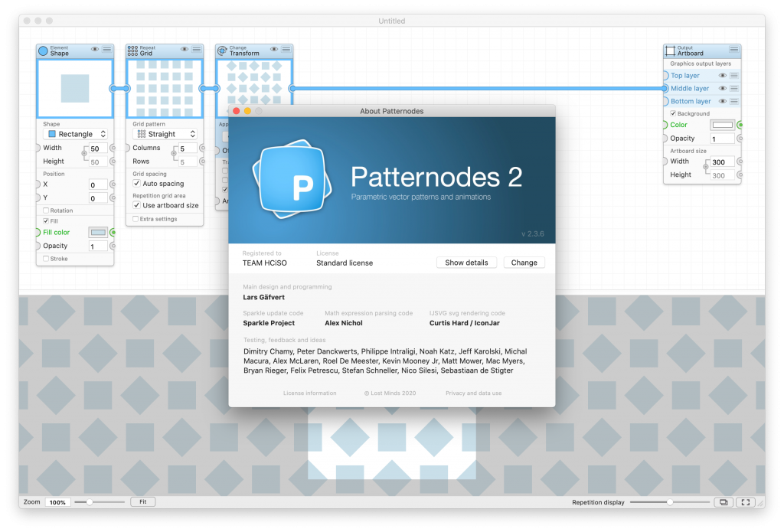
Task: Toggle Grid node visibility eye
Action: click(x=184, y=49)
